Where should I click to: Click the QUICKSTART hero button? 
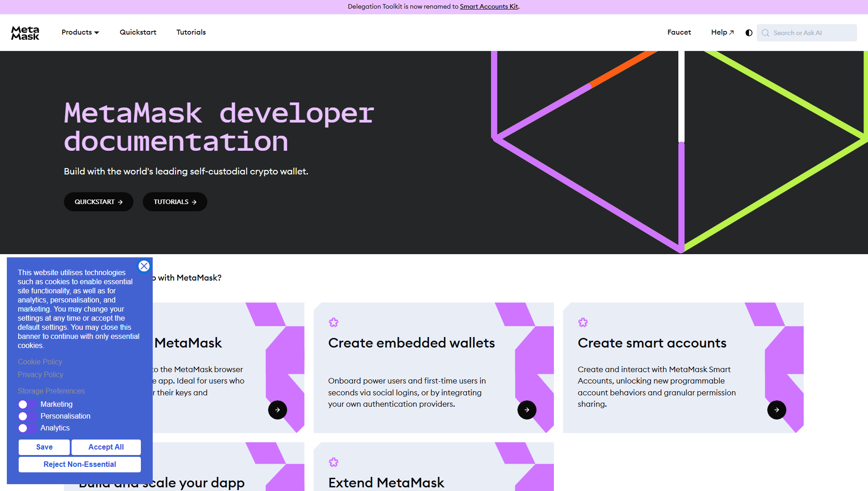point(98,202)
